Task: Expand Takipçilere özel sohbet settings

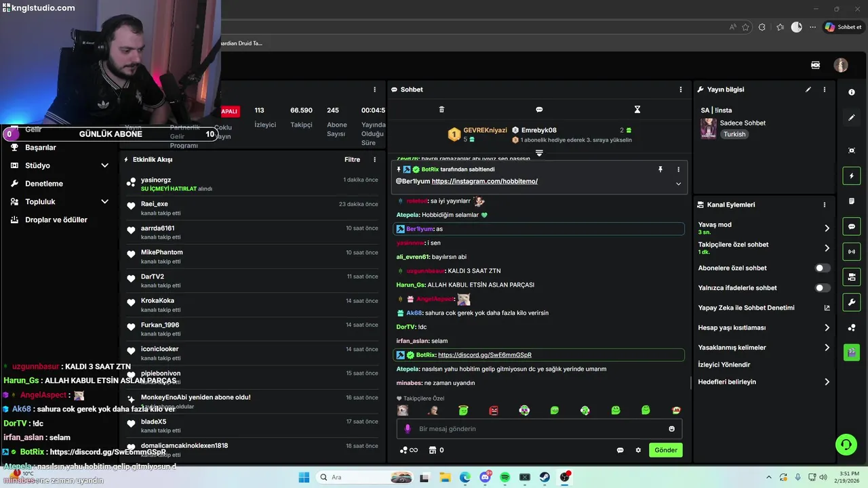Action: pyautogui.click(x=827, y=248)
